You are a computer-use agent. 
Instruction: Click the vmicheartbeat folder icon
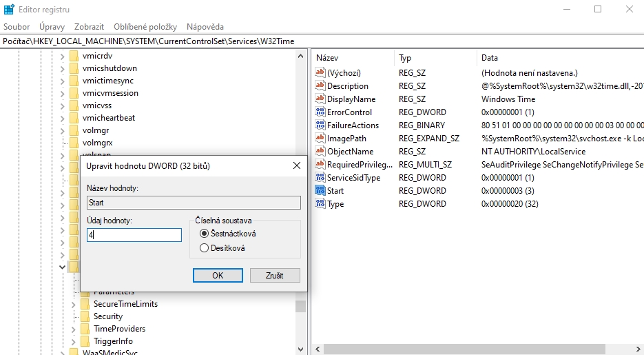[x=74, y=118]
